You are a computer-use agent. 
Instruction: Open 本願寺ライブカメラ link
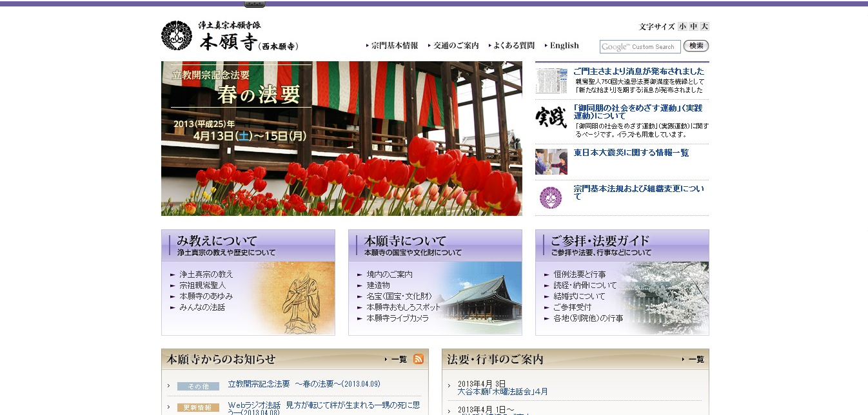click(x=397, y=318)
